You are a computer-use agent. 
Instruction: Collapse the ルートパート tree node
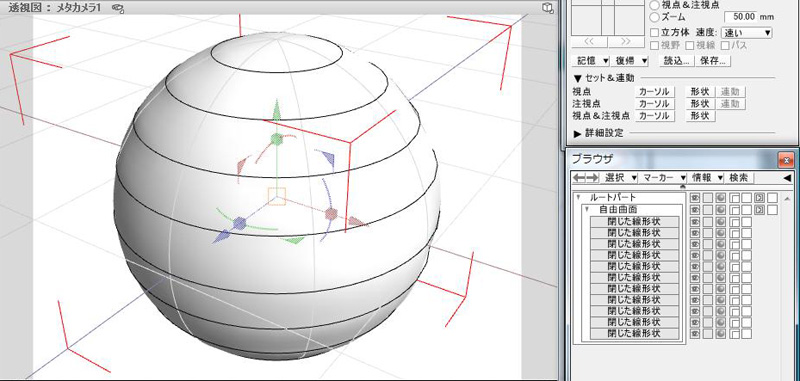tap(579, 197)
